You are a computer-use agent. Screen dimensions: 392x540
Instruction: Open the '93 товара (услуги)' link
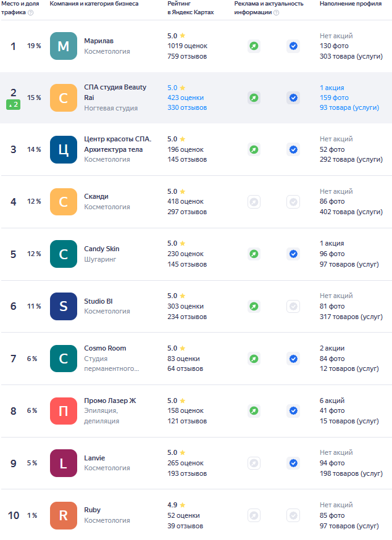(349, 108)
